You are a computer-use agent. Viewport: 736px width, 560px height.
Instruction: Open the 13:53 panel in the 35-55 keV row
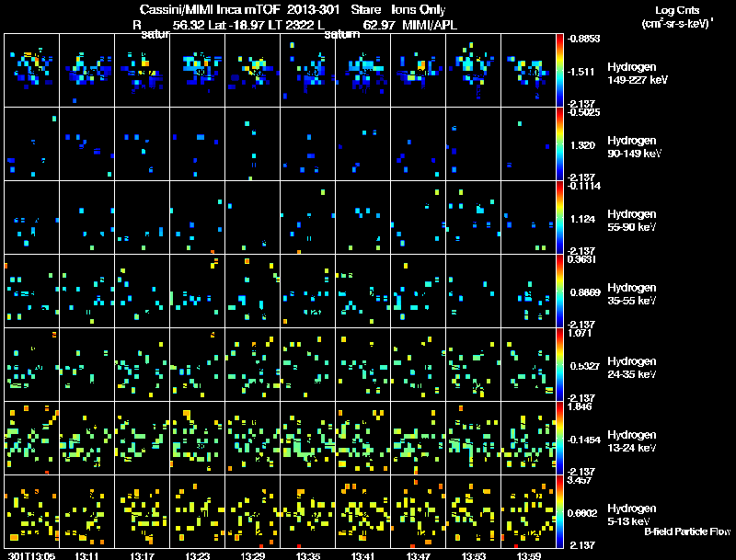[473, 291]
